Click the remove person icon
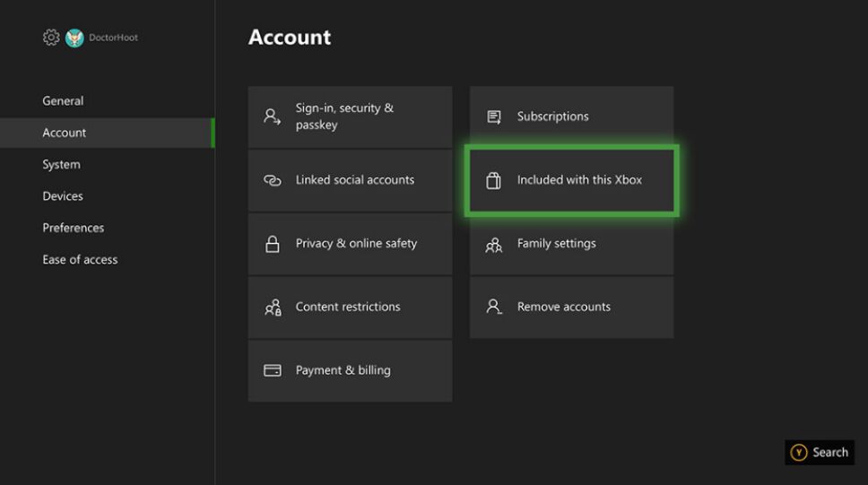The width and height of the screenshot is (868, 485). click(494, 307)
